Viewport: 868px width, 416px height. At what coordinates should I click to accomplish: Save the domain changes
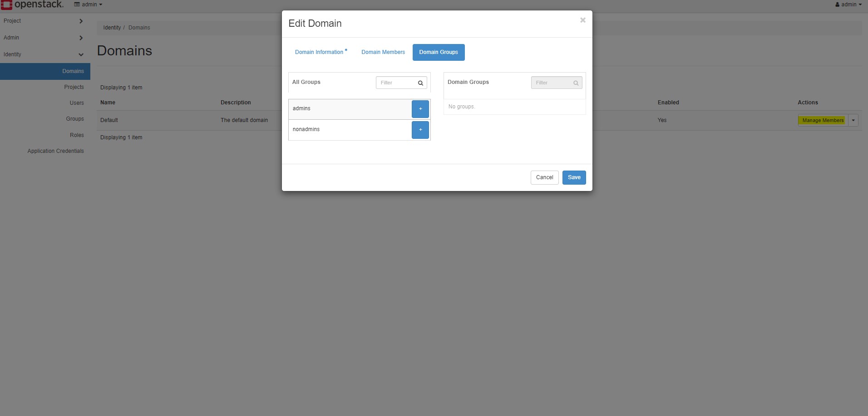574,177
